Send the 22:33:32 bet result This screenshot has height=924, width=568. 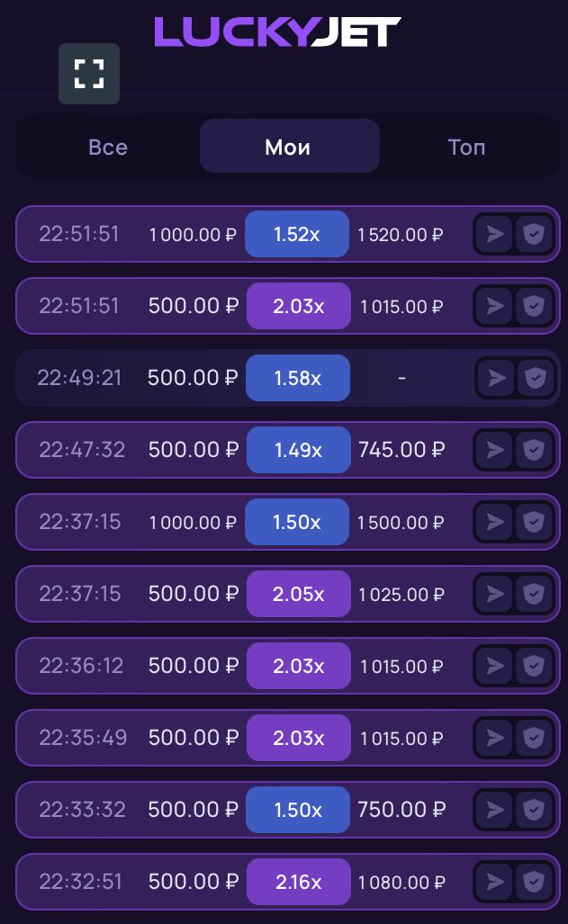(x=494, y=810)
